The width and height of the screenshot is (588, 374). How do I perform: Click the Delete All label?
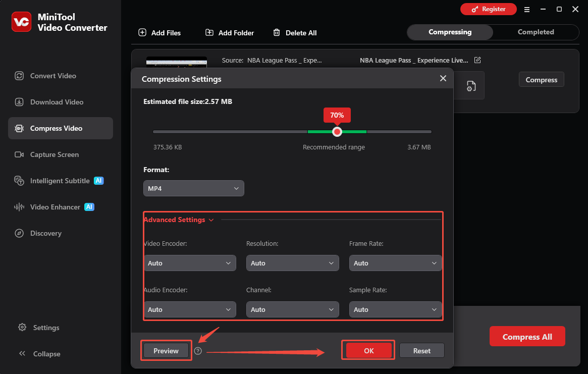point(301,33)
